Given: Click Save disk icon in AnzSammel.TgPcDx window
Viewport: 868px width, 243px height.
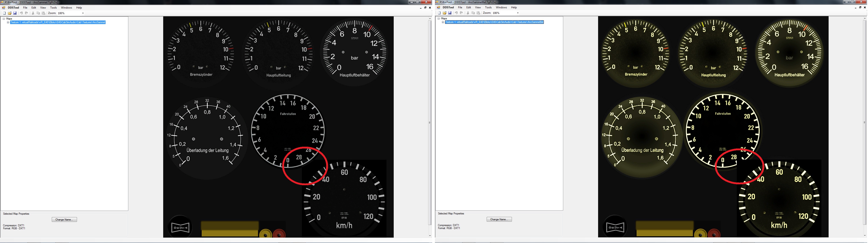Looking at the screenshot, I should tap(15, 13).
